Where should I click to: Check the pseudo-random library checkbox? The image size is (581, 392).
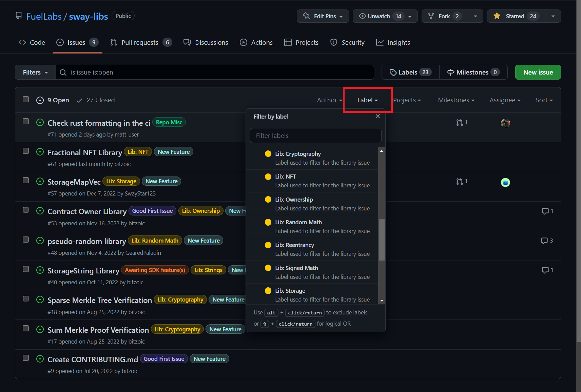[x=26, y=240]
